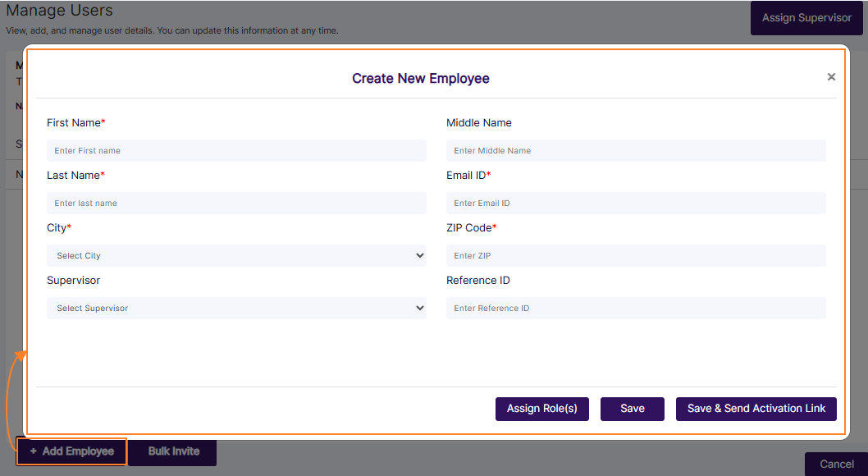Click the Assign Supervisor button
868x476 pixels.
tap(806, 16)
